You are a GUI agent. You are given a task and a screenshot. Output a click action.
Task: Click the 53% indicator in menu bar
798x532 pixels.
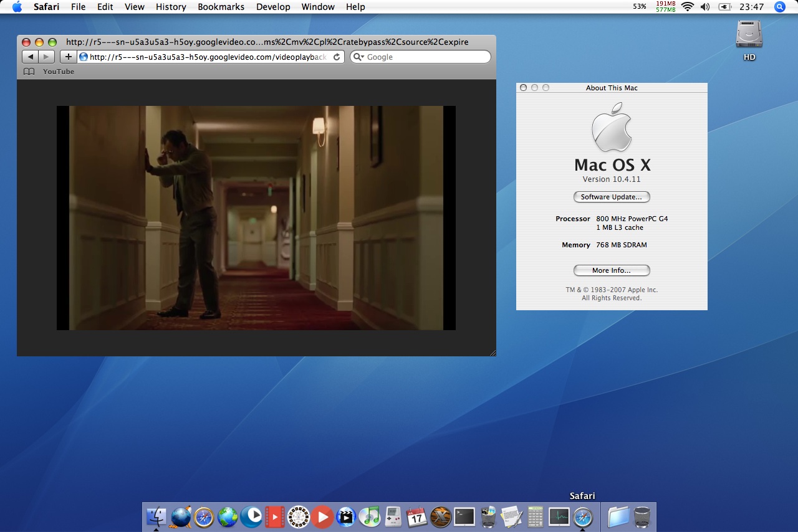pyautogui.click(x=640, y=7)
